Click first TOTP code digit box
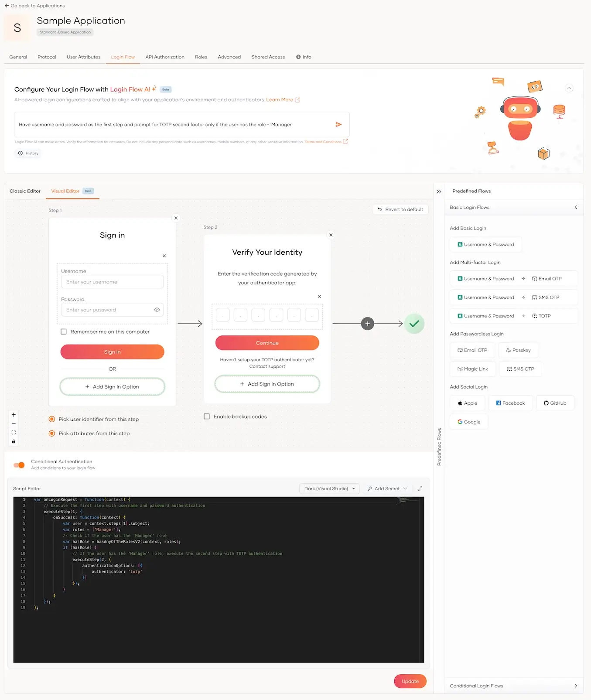This screenshot has width=591, height=700. pyautogui.click(x=223, y=315)
